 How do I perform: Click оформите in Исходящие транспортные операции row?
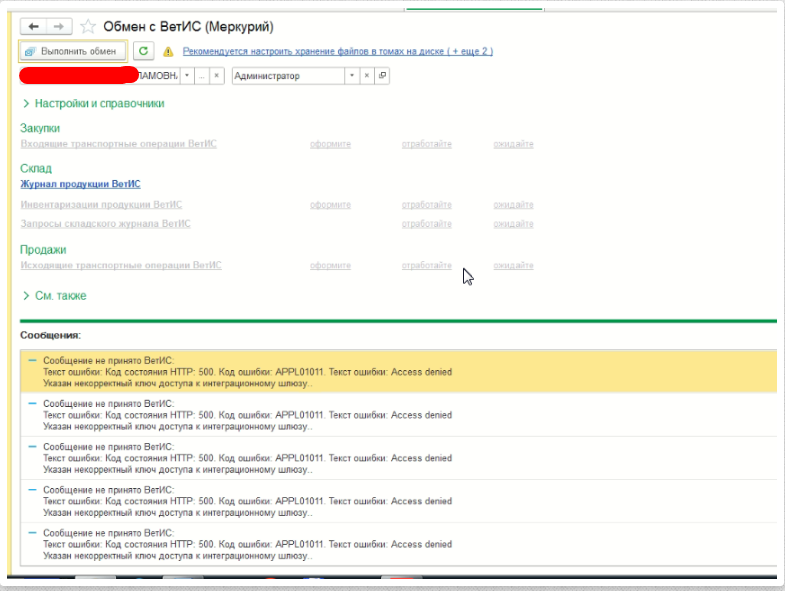[330, 265]
